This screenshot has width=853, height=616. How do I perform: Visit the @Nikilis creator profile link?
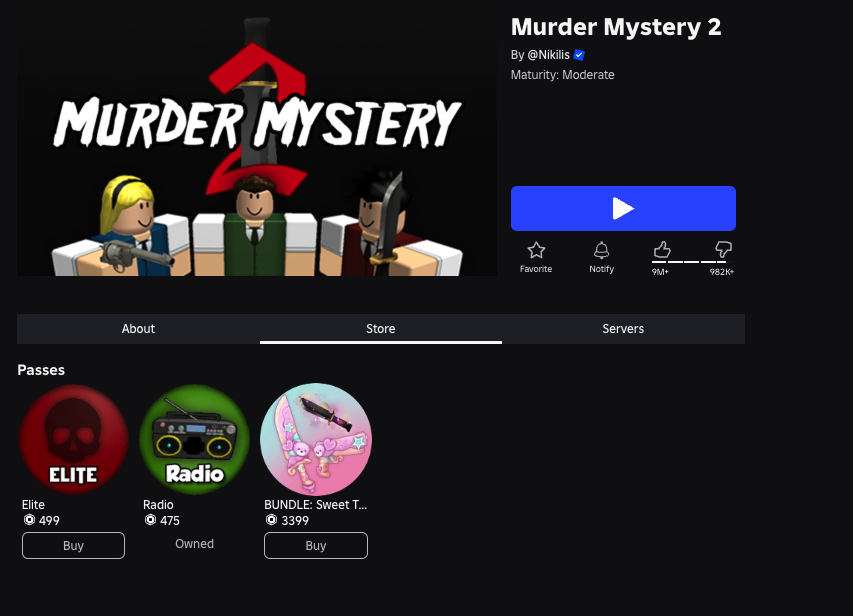[x=548, y=55]
